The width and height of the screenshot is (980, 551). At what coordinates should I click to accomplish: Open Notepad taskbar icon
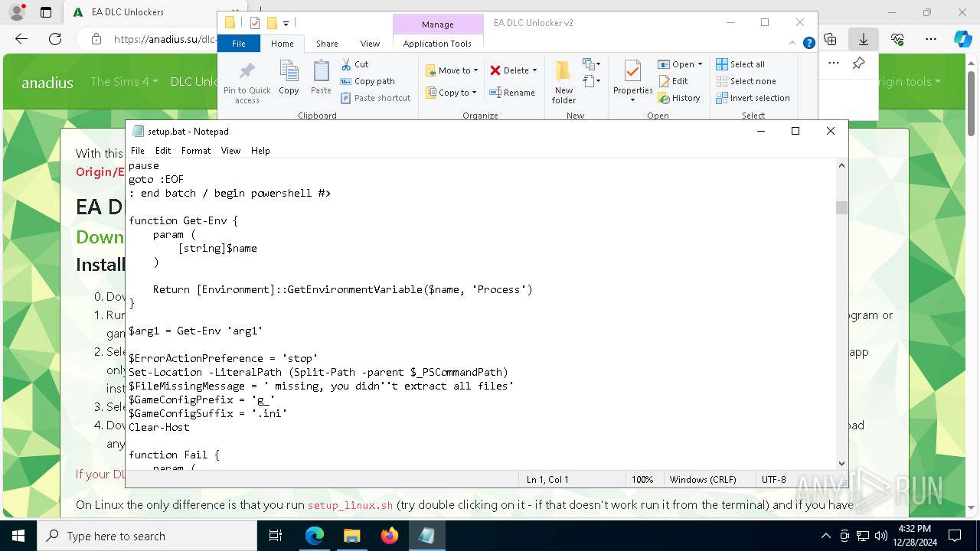[426, 536]
